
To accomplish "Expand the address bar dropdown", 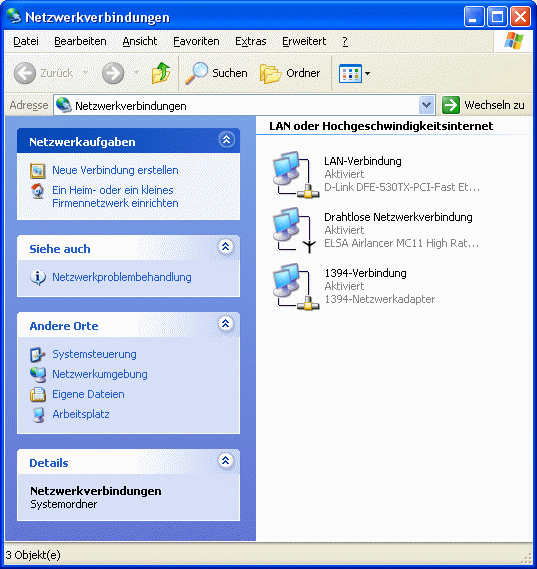I will tap(426, 106).
